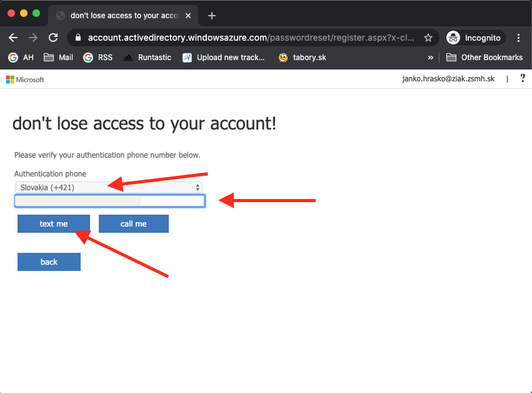
Task: Reload the page with refresh icon
Action: coord(53,38)
